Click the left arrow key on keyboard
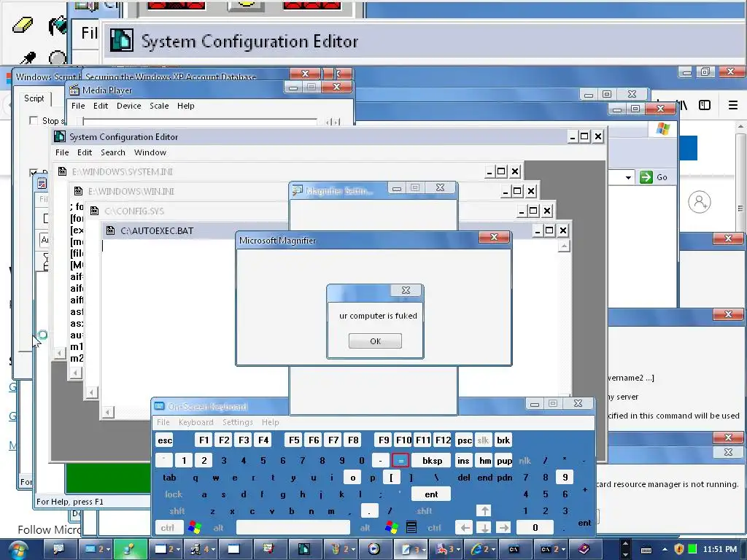This screenshot has width=747, height=560. tap(465, 528)
